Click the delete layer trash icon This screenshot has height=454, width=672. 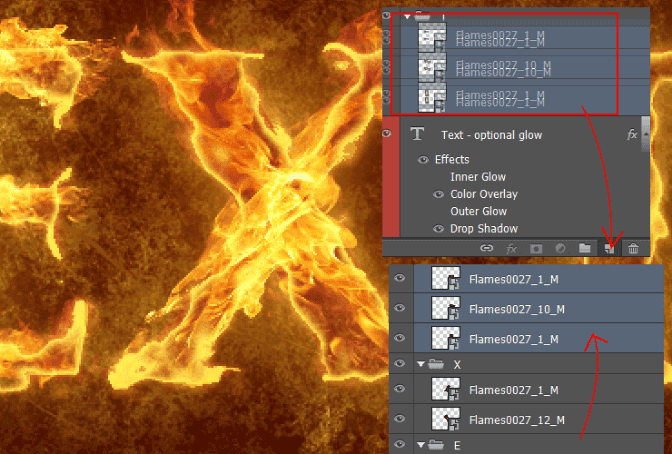point(633,247)
